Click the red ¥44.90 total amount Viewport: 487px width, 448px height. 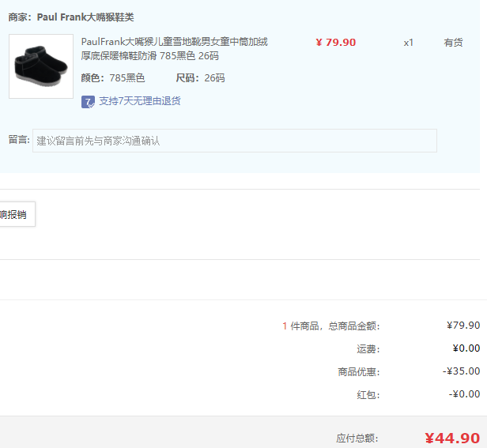[451, 439]
